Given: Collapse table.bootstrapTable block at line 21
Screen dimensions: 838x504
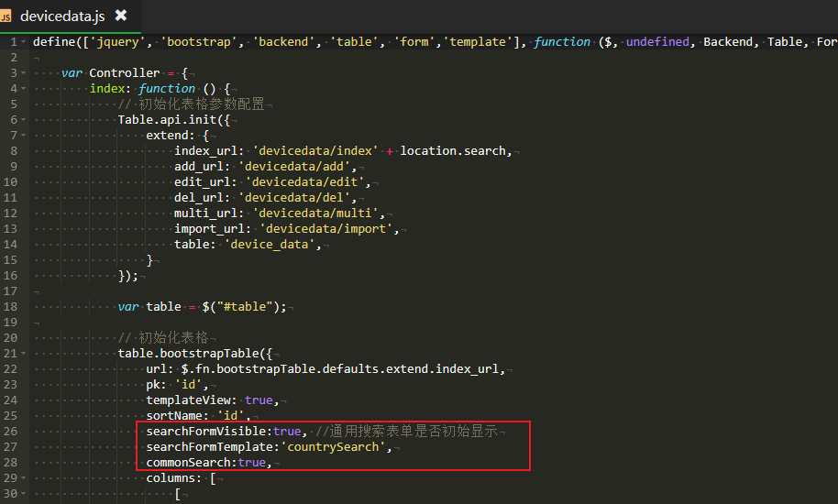Looking at the screenshot, I should click(24, 354).
